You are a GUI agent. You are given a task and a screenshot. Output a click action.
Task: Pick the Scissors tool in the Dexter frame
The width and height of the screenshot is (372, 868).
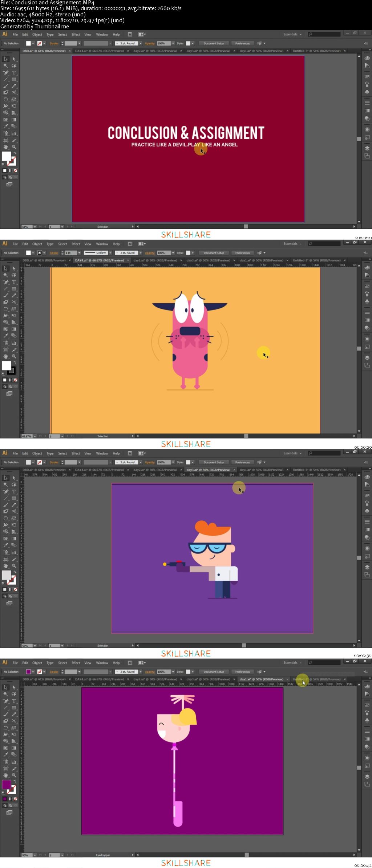(14, 511)
